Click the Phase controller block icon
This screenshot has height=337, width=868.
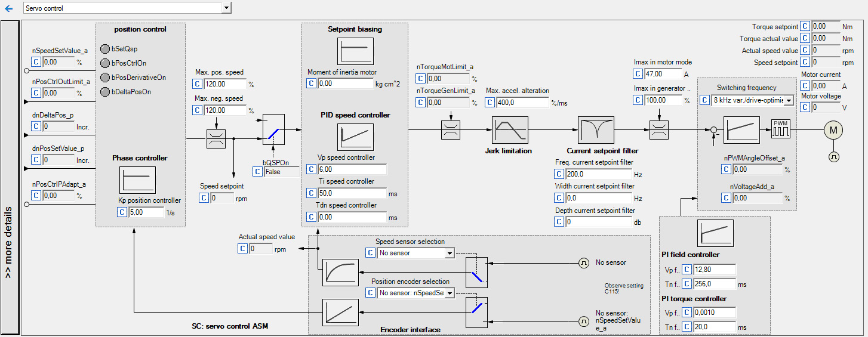[137, 180]
